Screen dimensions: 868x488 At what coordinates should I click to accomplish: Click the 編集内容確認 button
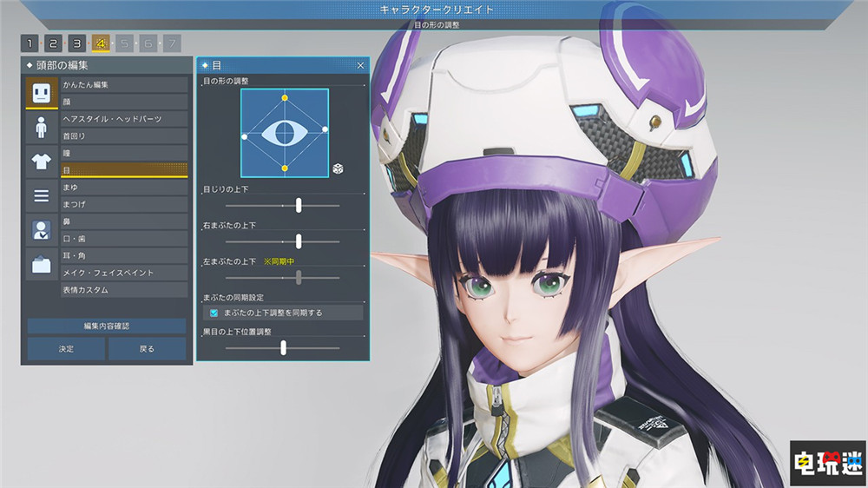pyautogui.click(x=106, y=326)
